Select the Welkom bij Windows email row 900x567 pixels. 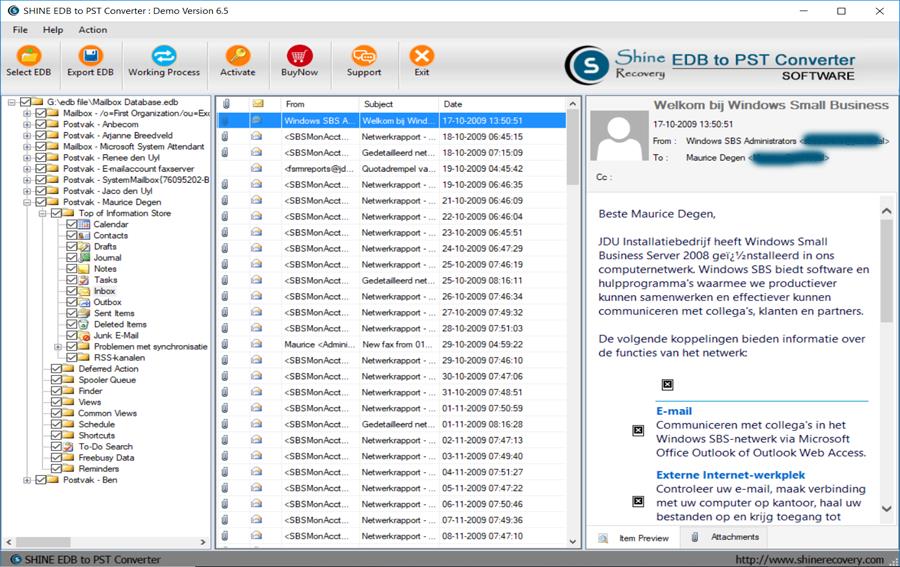(x=391, y=121)
